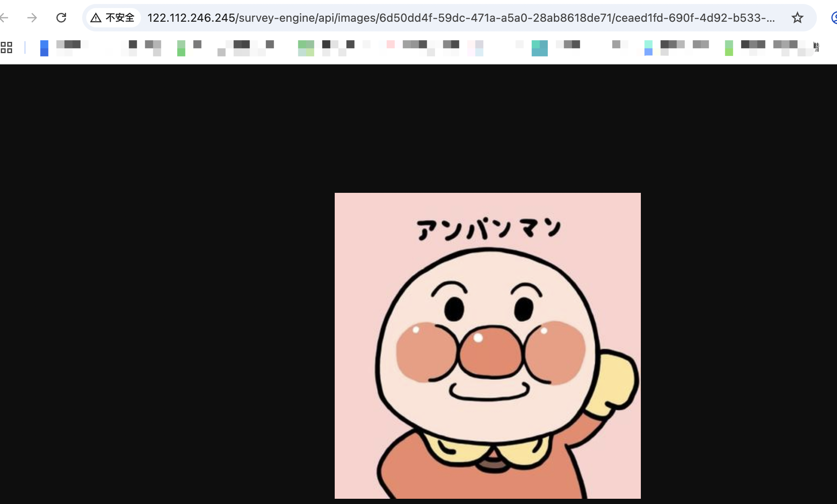Click the katakana title text in the image

pos(488,229)
